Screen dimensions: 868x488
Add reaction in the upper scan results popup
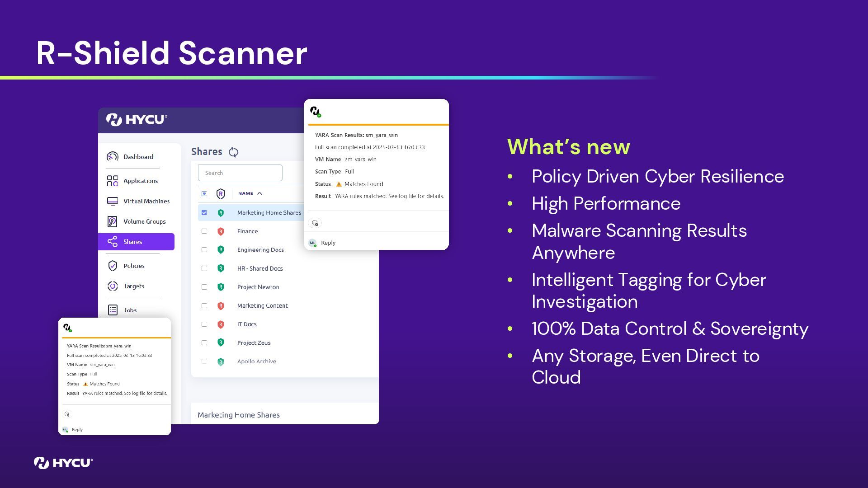[x=315, y=223]
